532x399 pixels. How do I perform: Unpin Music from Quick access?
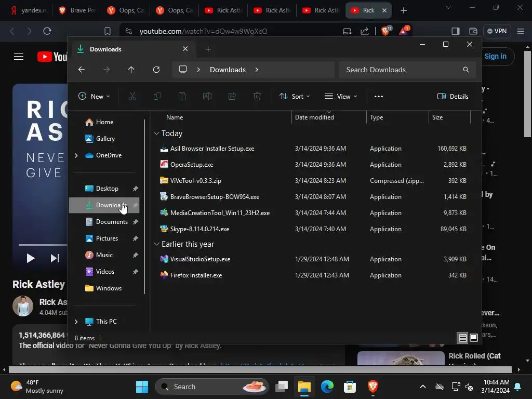(136, 255)
